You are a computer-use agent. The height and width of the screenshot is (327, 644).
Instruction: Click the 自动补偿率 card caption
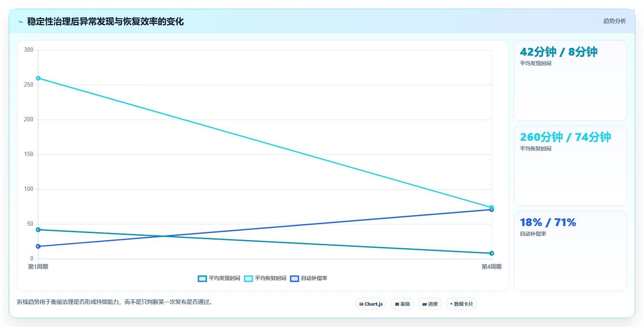[533, 234]
